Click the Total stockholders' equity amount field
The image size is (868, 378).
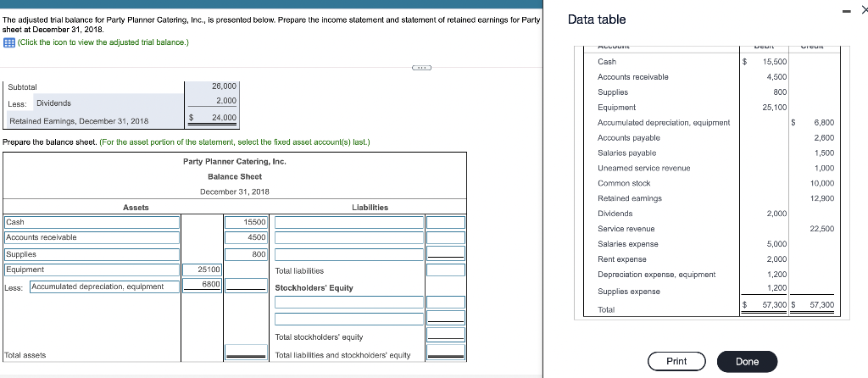(446, 335)
